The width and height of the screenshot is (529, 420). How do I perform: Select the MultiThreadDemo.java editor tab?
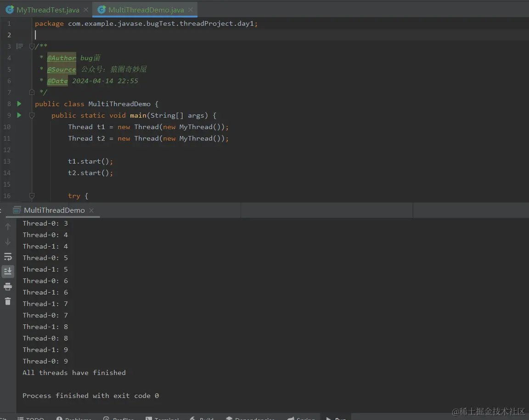point(146,10)
